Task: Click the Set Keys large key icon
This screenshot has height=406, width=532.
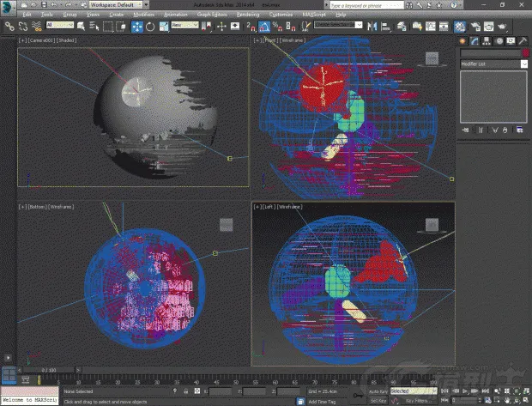Action: click(x=359, y=396)
